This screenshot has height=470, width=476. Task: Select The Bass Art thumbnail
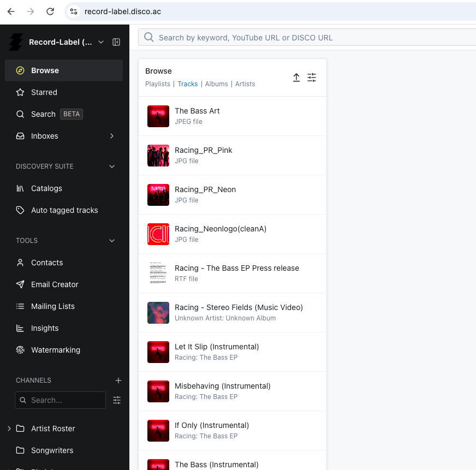coord(158,116)
